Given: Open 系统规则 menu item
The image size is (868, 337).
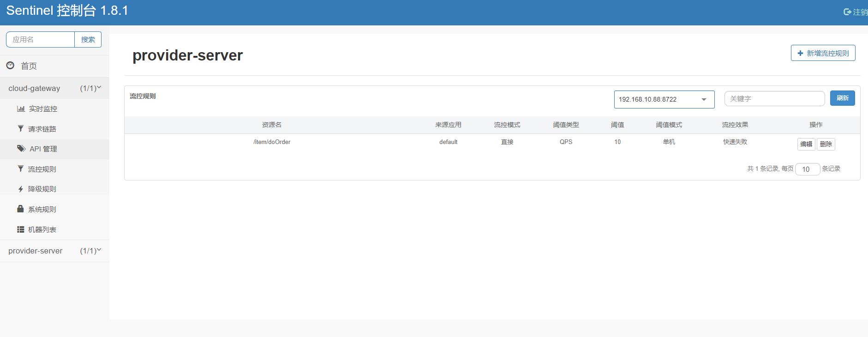Looking at the screenshot, I should point(54,209).
